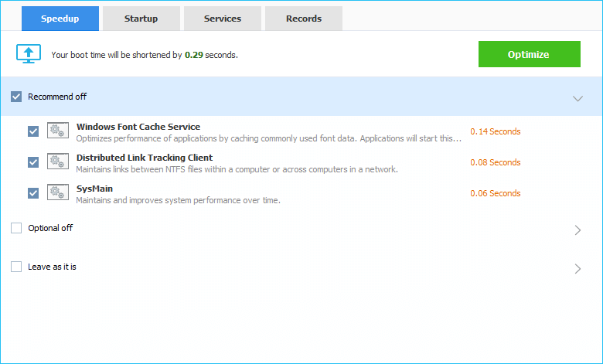
Task: Uncheck Windows Font Cache Service checkbox
Action: point(33,131)
